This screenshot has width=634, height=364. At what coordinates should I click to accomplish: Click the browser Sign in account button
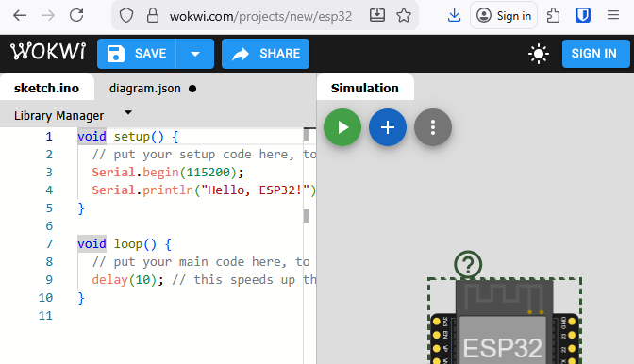(504, 16)
